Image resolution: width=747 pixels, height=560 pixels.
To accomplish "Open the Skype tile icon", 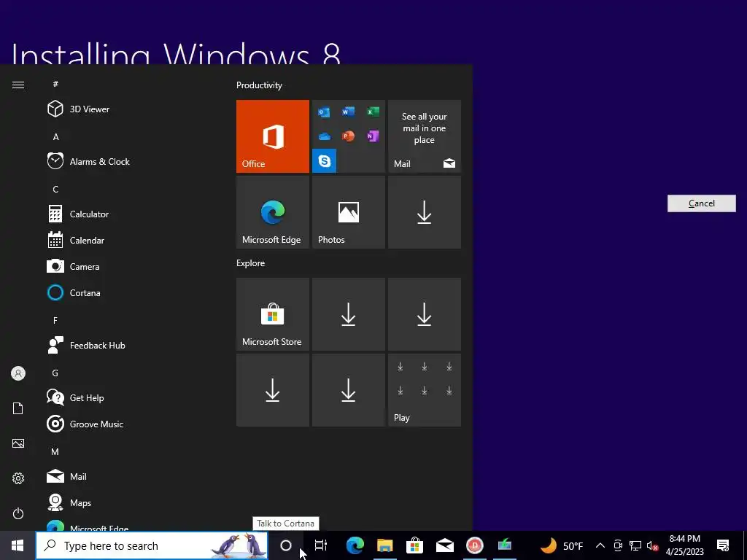I will (325, 161).
